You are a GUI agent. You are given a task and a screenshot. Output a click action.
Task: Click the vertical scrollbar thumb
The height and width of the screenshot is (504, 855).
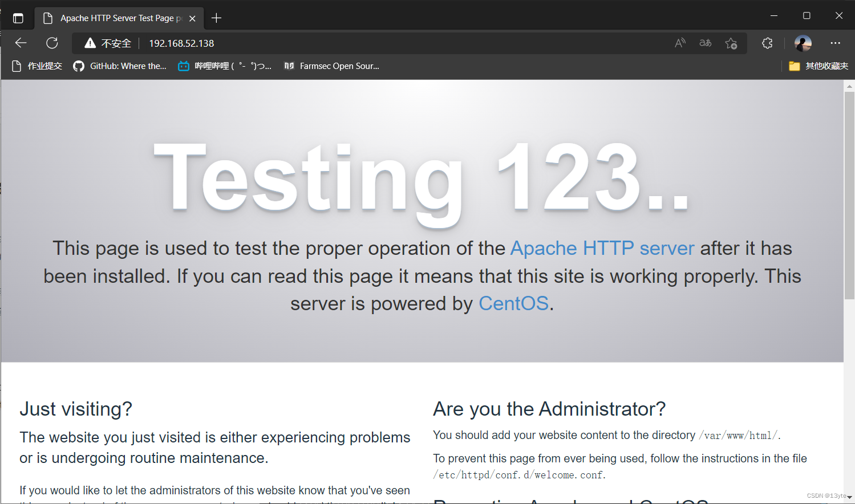click(849, 195)
